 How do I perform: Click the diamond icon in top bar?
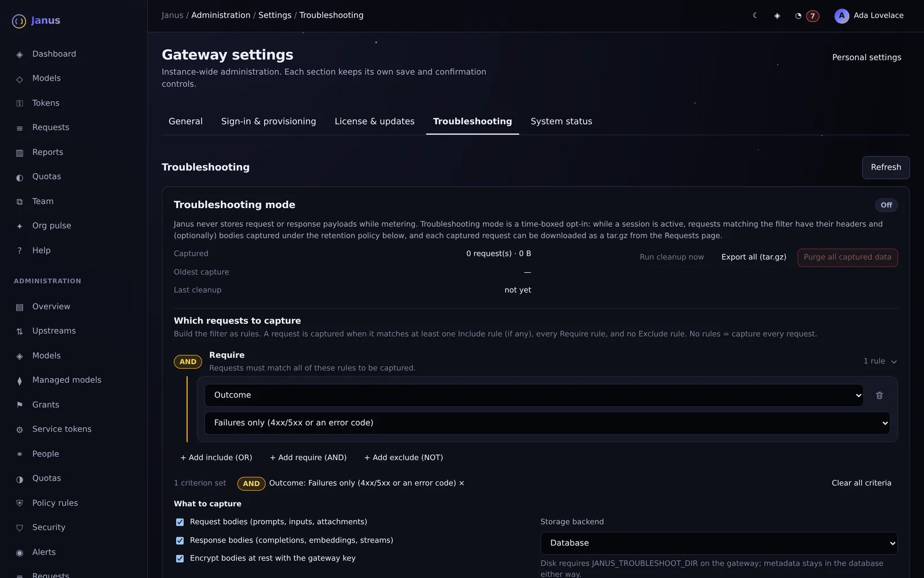[777, 16]
